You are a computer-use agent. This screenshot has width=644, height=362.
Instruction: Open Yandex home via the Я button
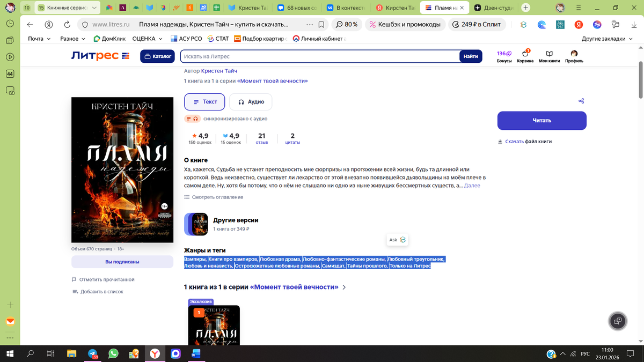tap(48, 25)
